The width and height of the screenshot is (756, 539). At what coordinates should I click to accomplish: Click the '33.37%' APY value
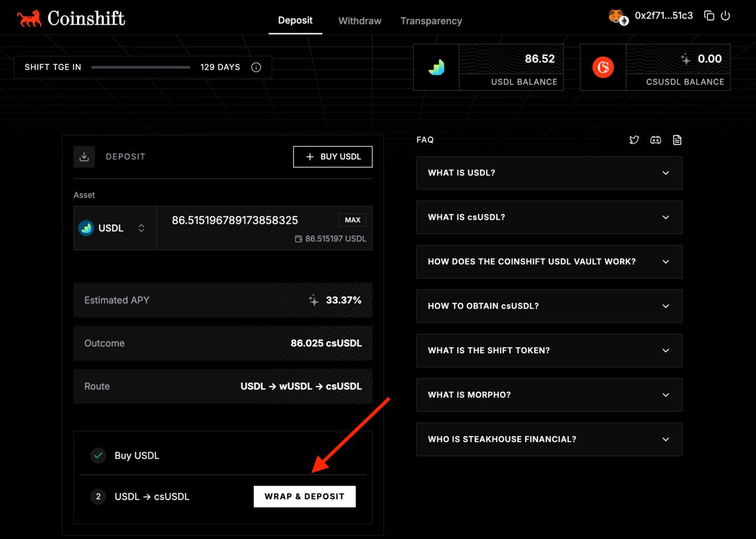point(343,300)
